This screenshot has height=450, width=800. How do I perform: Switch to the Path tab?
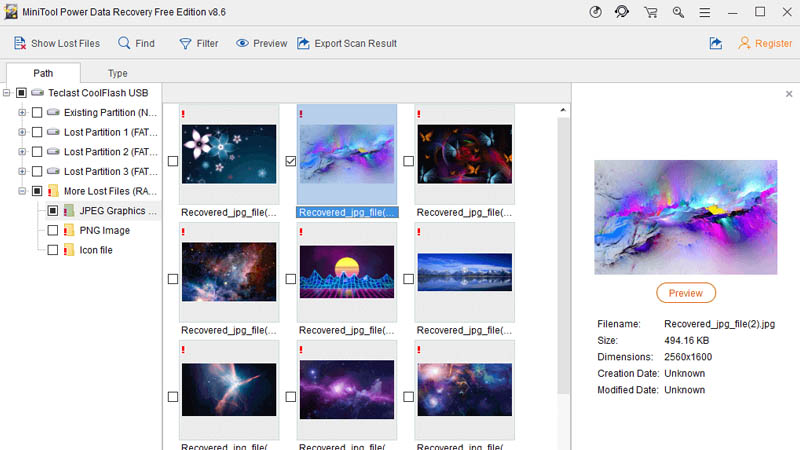pyautogui.click(x=43, y=73)
